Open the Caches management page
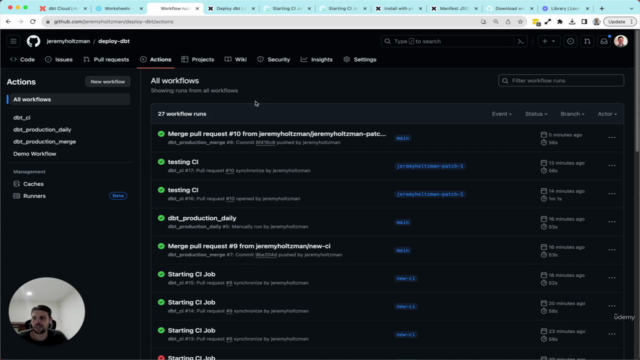Screen dimensions: 640x360 coord(33,184)
